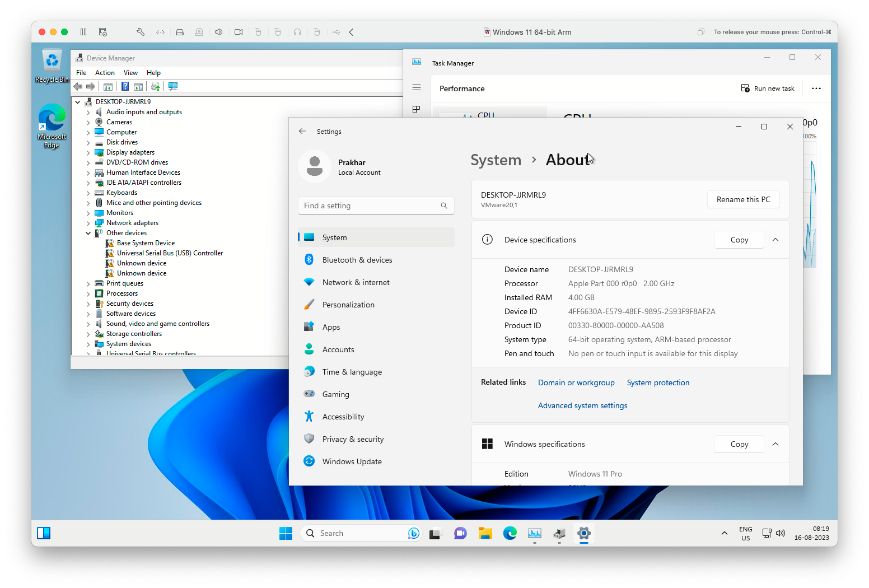Open the File menu in Device Manager
This screenshot has width=869, height=588.
tap(81, 73)
